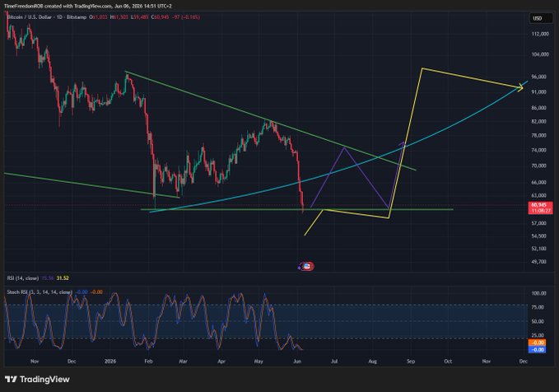Click the US flag economic event icon
Viewport: 559px width, 392px height.
(x=308, y=266)
